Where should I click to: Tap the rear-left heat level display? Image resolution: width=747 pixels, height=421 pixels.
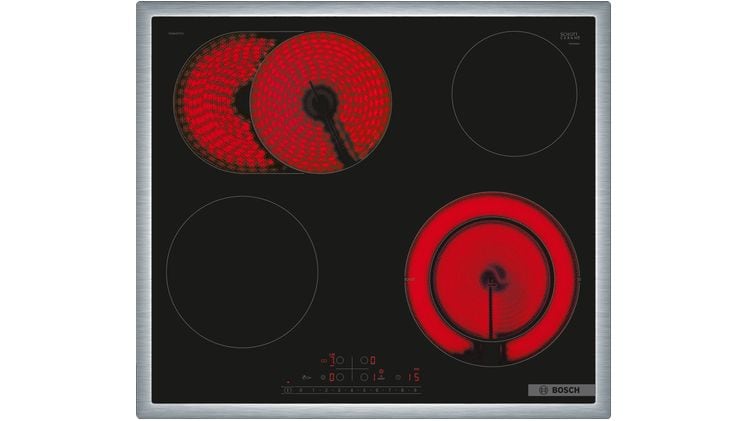332,360
